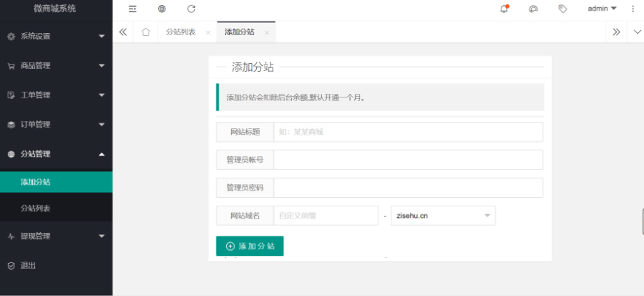Click the sidebar collapse menu icon

(132, 9)
